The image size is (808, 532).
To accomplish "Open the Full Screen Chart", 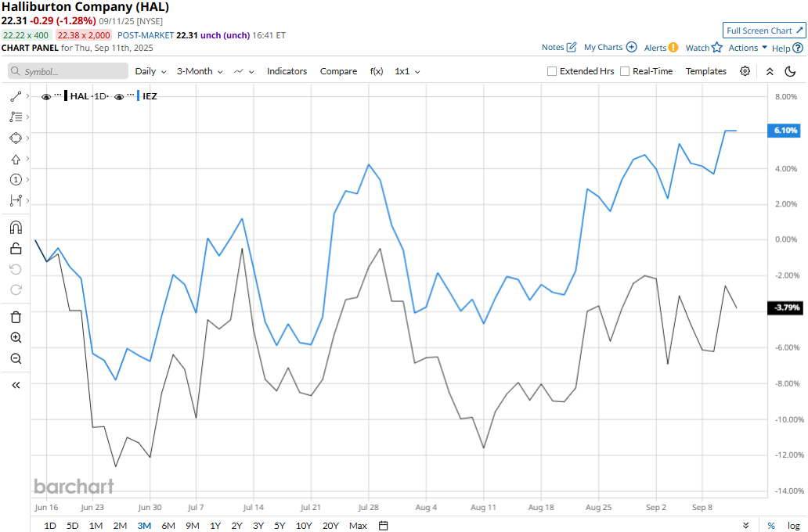I will (x=763, y=31).
